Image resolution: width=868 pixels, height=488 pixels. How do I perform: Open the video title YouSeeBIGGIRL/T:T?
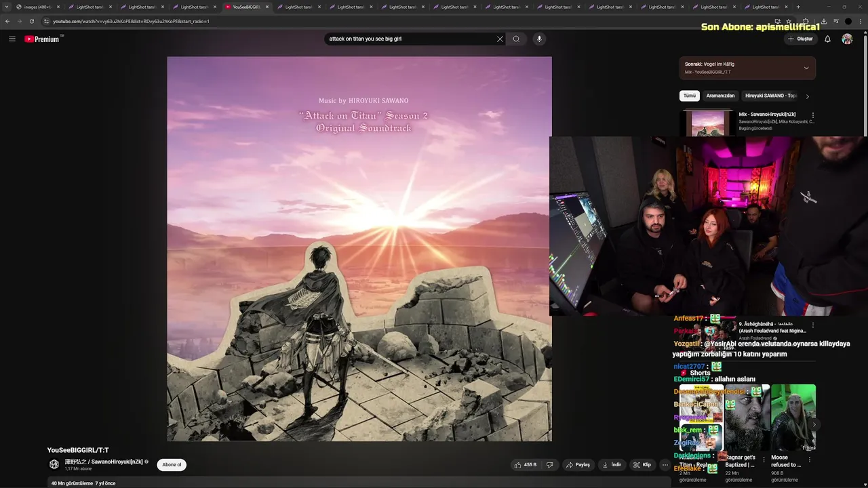click(x=78, y=450)
